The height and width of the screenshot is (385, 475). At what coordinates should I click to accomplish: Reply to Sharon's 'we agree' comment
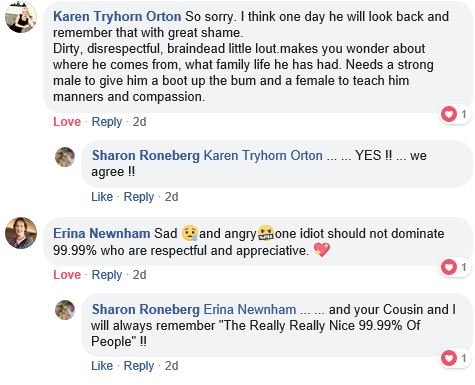coord(139,197)
